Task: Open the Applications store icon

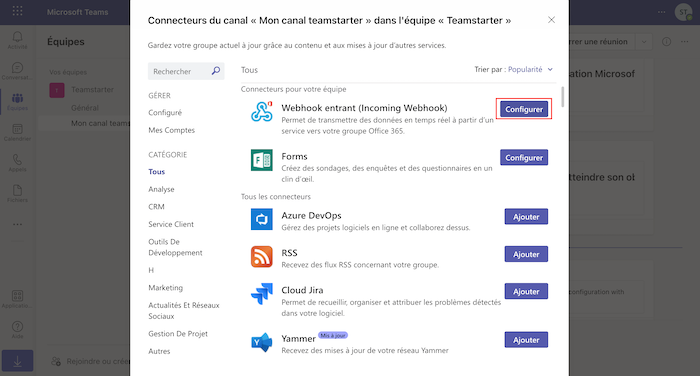Action: pos(17,299)
